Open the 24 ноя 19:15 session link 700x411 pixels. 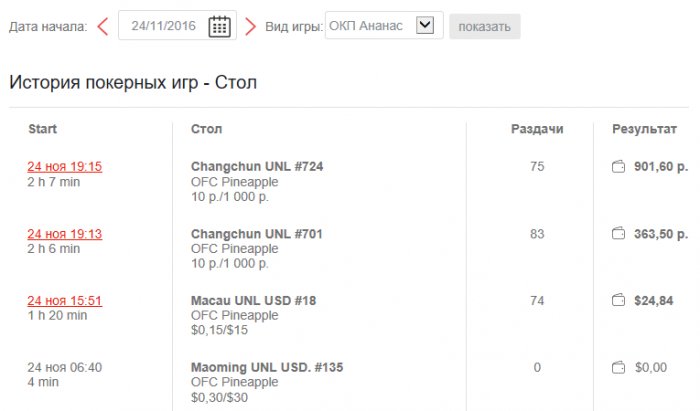pyautogui.click(x=64, y=166)
